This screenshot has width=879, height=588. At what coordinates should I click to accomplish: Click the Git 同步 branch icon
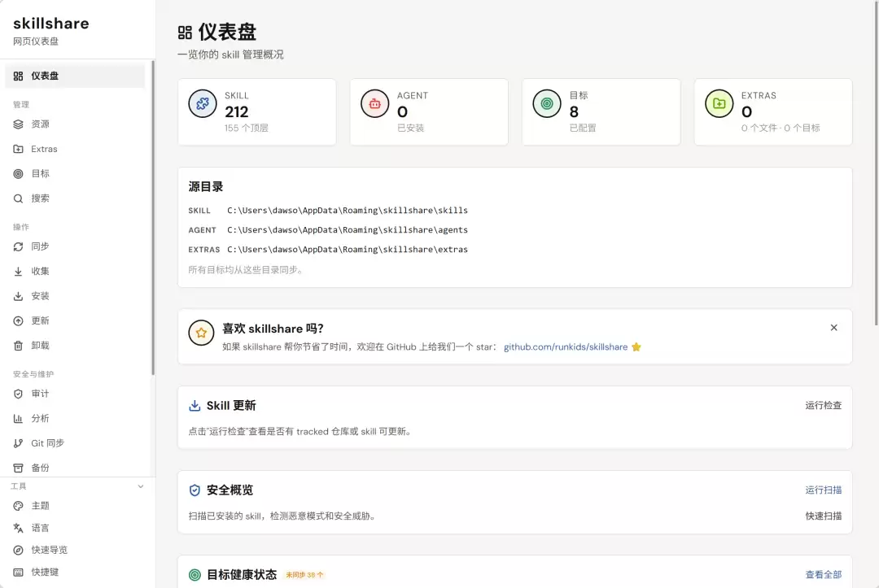pyautogui.click(x=18, y=443)
